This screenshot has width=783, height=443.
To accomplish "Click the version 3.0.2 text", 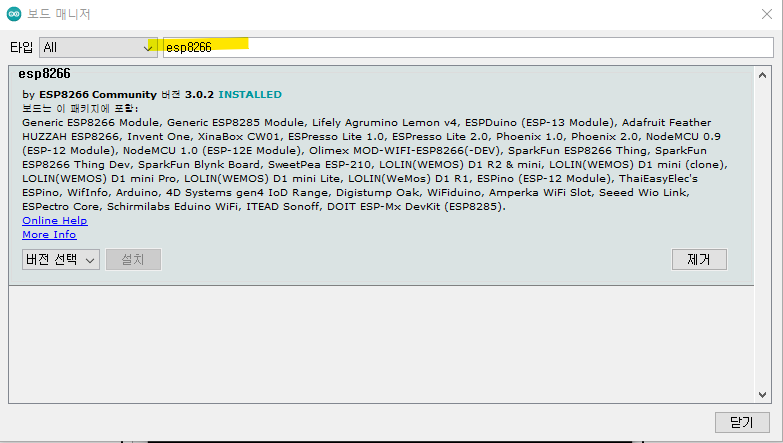I will [x=199, y=94].
